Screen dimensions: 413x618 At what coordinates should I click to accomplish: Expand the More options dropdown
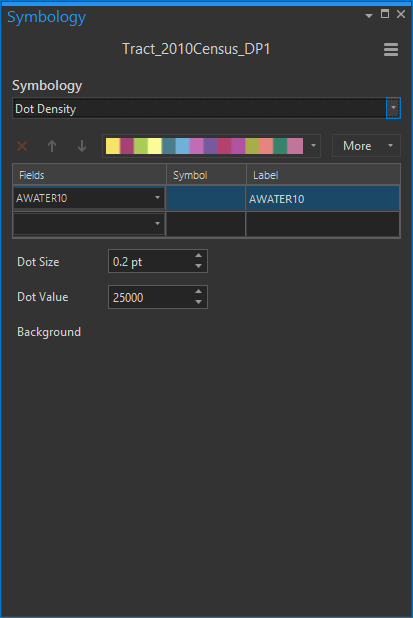point(366,146)
